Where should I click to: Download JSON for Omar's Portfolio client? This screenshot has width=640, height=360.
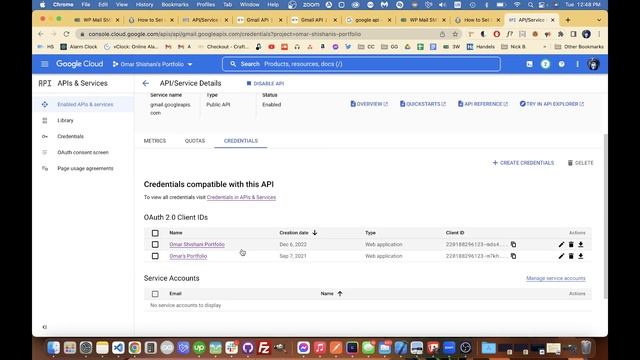pos(580,256)
